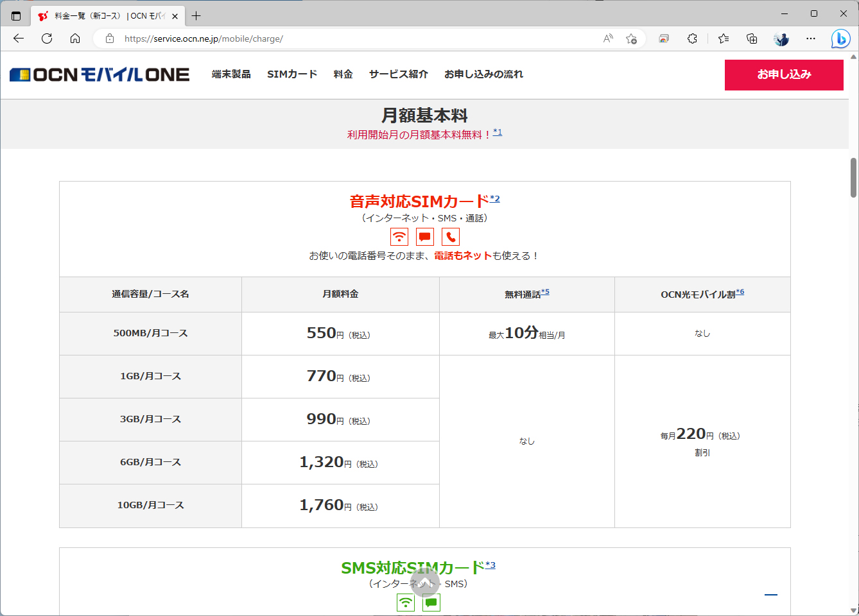
Task: Click the red お申し込み button
Action: pos(784,75)
